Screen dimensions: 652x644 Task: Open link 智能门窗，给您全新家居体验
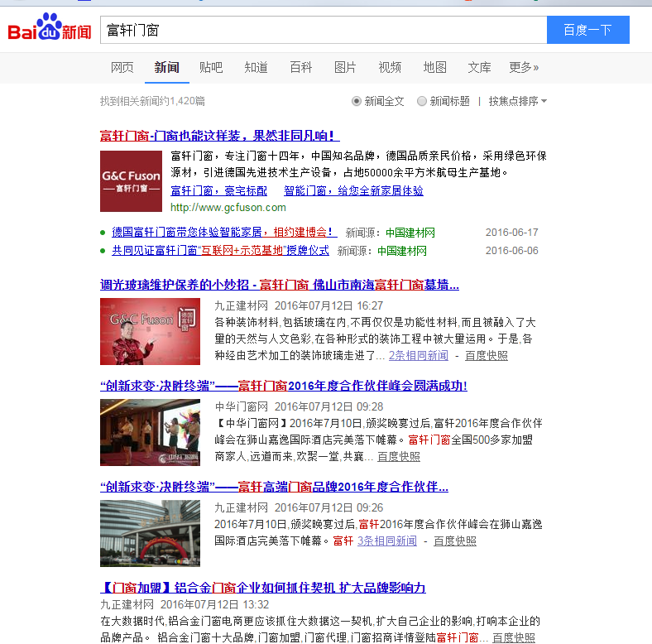point(353,190)
